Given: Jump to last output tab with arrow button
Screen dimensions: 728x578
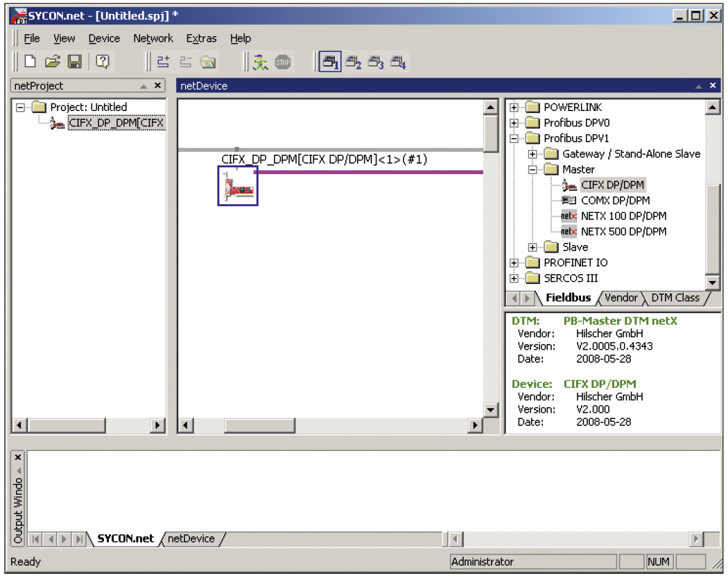Looking at the screenshot, I should pyautogui.click(x=80, y=539).
